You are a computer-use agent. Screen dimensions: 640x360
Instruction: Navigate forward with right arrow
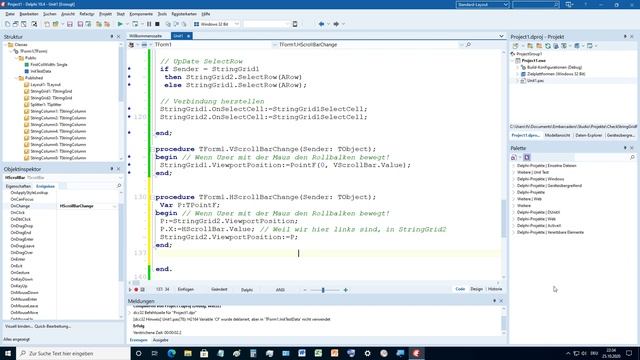[x=336, y=24]
